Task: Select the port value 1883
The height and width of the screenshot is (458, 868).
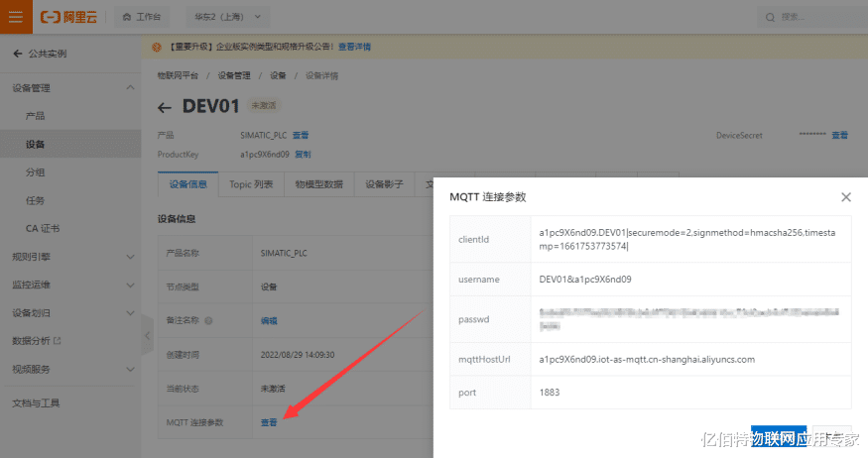Action: click(550, 393)
